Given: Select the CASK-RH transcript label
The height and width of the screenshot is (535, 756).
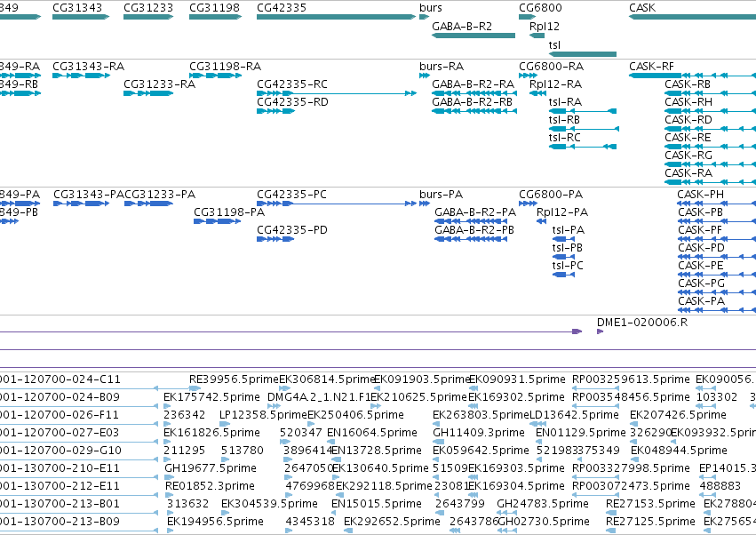Looking at the screenshot, I should pos(688,102).
